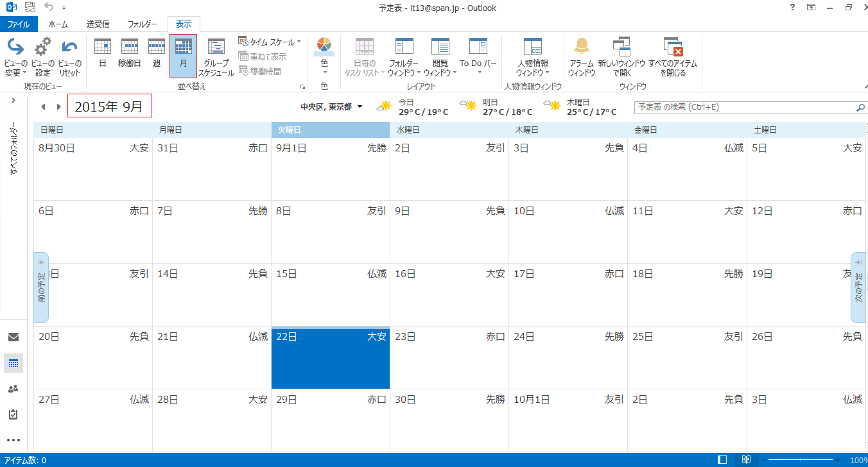Open View Settings (ビューの設定)
The image size is (868, 467).
tap(42, 57)
